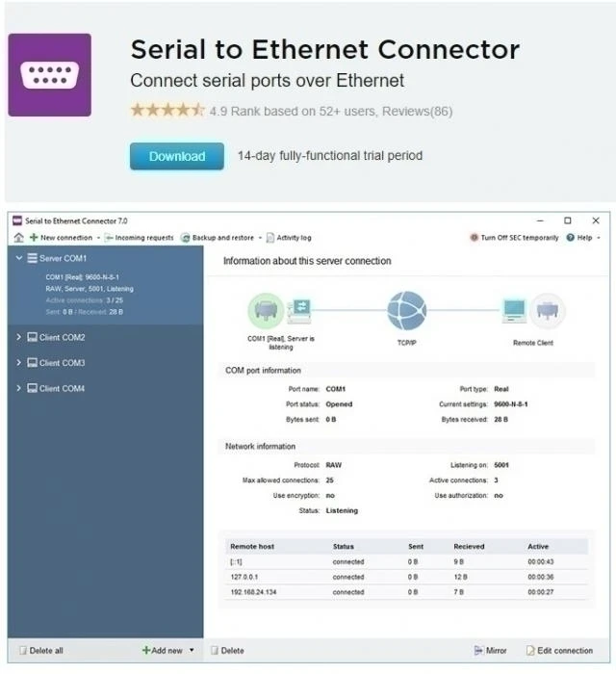Open the New connection menu
The image size is (616, 674).
point(64,237)
